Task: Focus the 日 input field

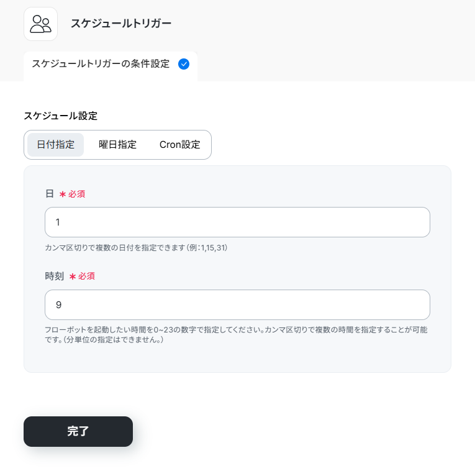Action: point(237,222)
